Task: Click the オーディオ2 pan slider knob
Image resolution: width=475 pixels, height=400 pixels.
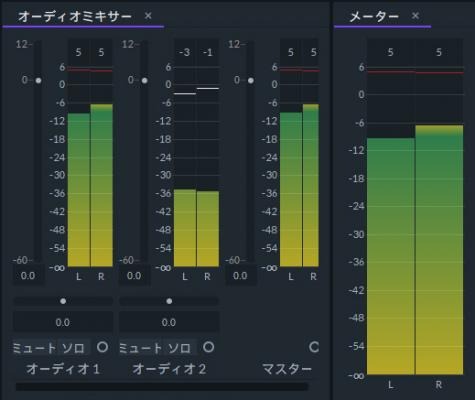Action: tap(169, 301)
